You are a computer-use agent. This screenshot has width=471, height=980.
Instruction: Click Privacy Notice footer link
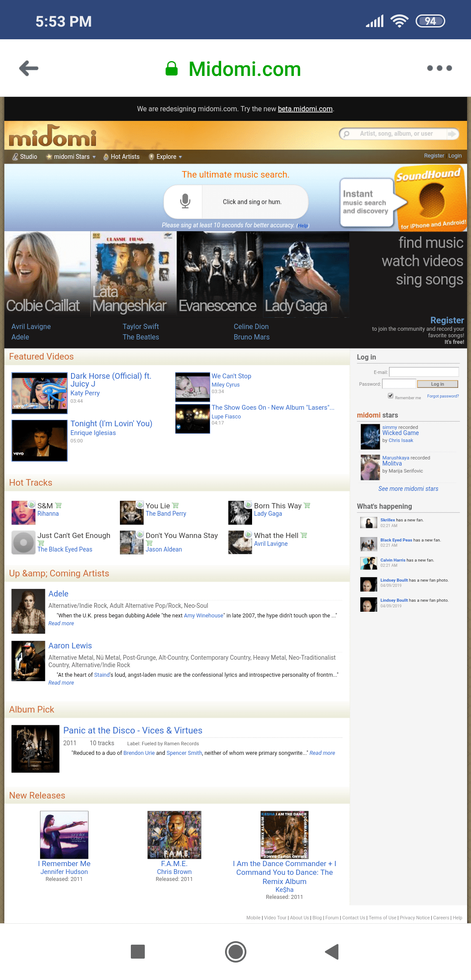415,918
